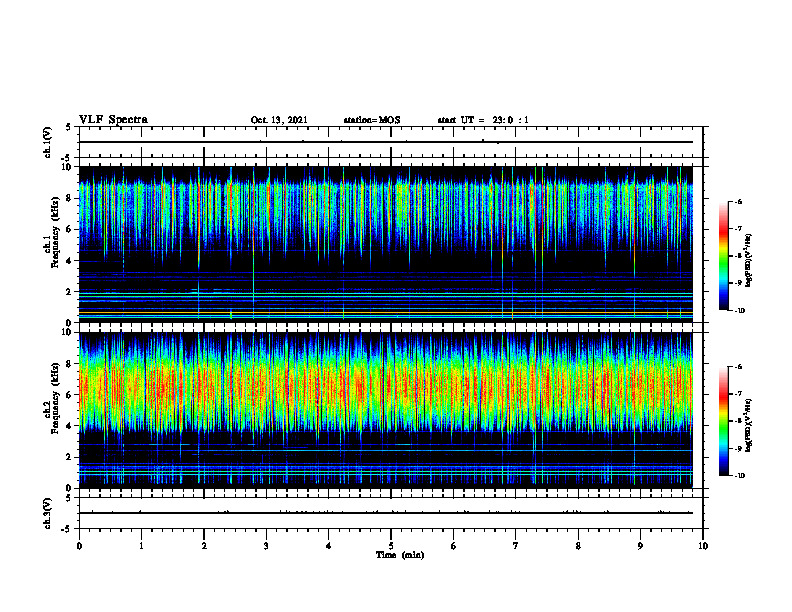This screenshot has height=612, width=792.
Task: Click the "station=MOS" header label
Action: tap(372, 120)
